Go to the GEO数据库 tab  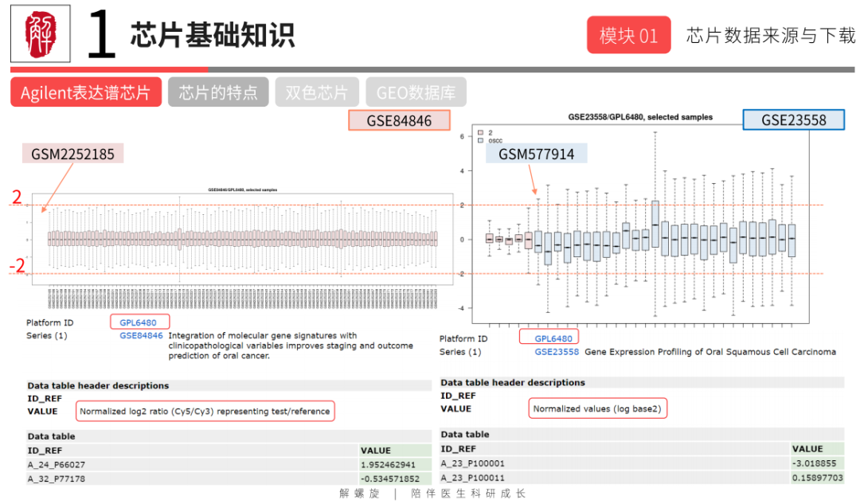[416, 92]
